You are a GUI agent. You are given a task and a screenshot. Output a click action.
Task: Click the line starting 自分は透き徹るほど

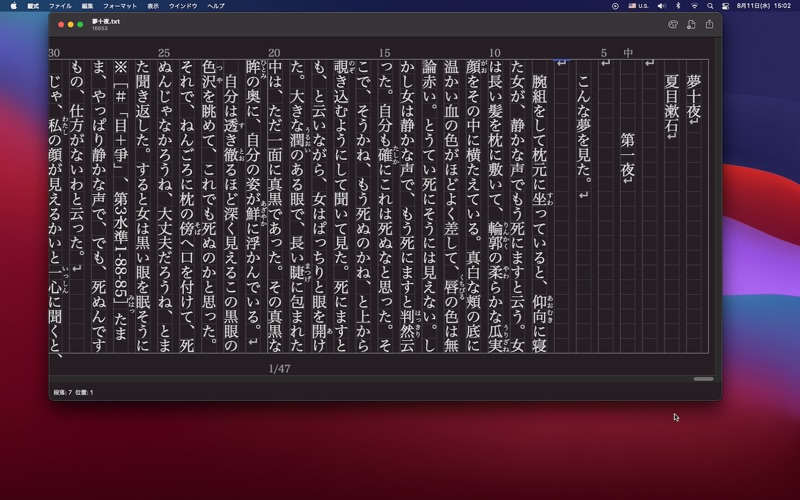coord(231,213)
